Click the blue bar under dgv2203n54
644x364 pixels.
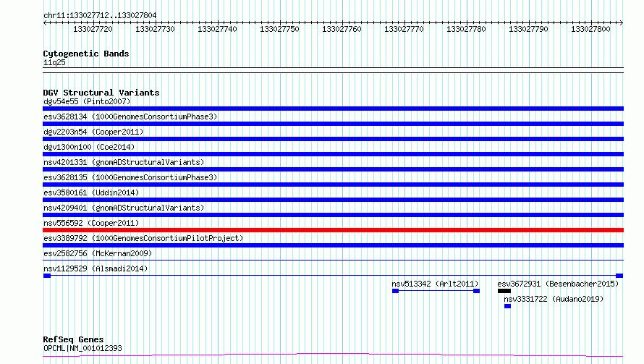[333, 139]
